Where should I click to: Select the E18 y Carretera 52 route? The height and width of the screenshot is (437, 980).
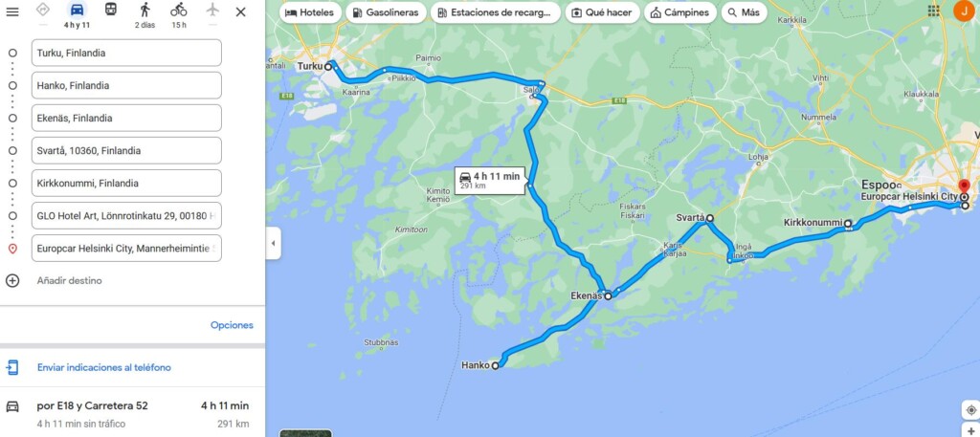[x=132, y=414]
